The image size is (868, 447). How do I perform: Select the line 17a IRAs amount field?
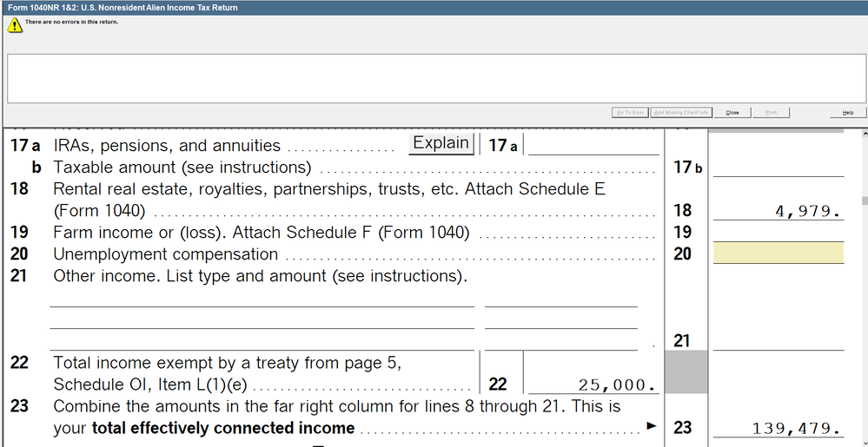(593, 145)
